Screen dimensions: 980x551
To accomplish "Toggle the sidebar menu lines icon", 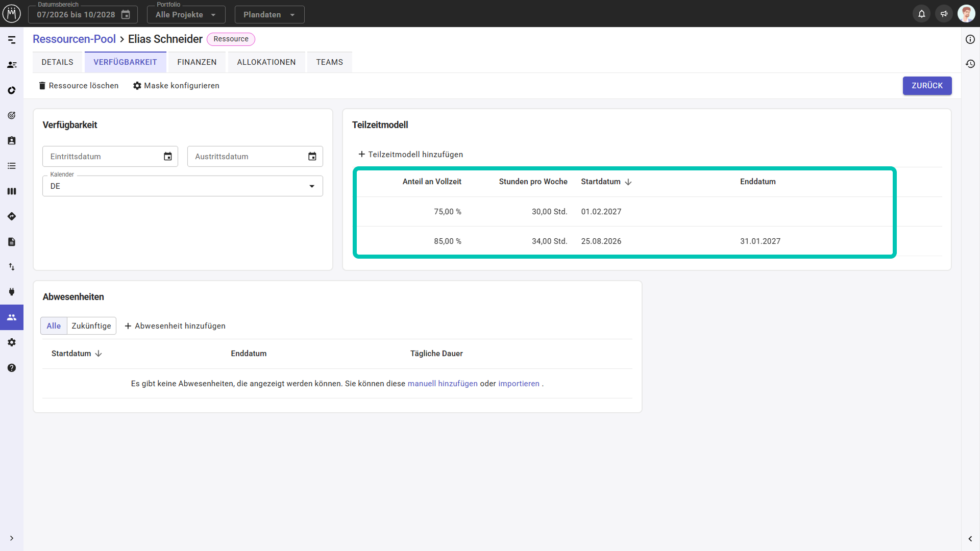I will [12, 40].
